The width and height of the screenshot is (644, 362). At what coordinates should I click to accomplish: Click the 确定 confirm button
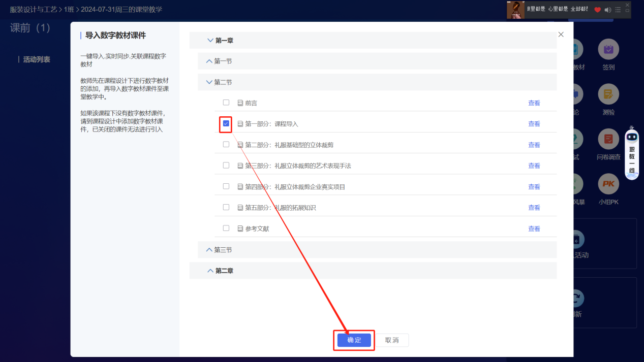pos(354,340)
